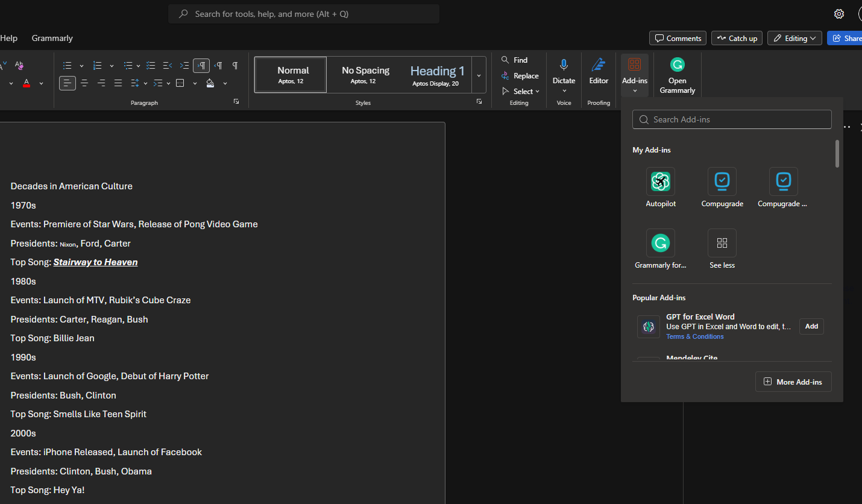Click the Search Add-ins field
862x504 pixels.
(x=732, y=119)
